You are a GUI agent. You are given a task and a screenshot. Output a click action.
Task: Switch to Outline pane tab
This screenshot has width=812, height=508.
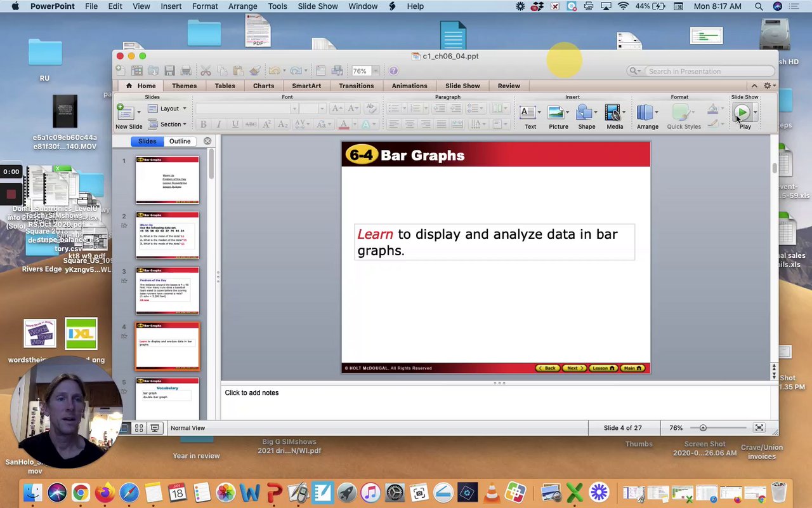(180, 141)
